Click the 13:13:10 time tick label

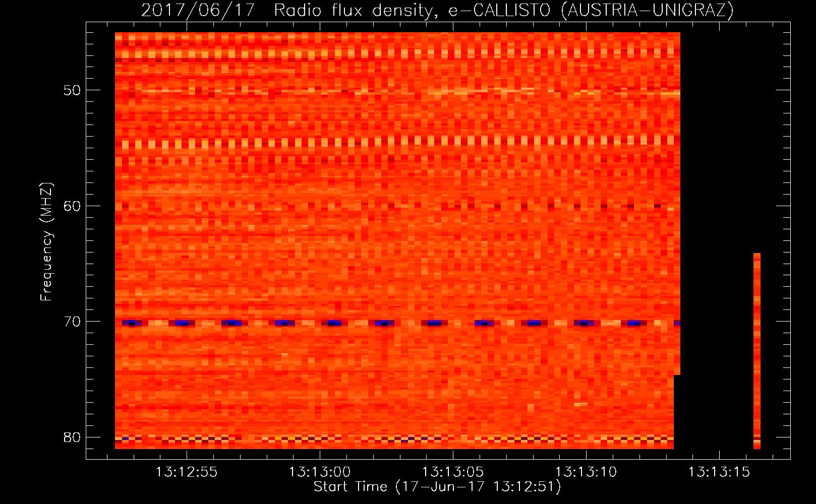[x=586, y=472]
